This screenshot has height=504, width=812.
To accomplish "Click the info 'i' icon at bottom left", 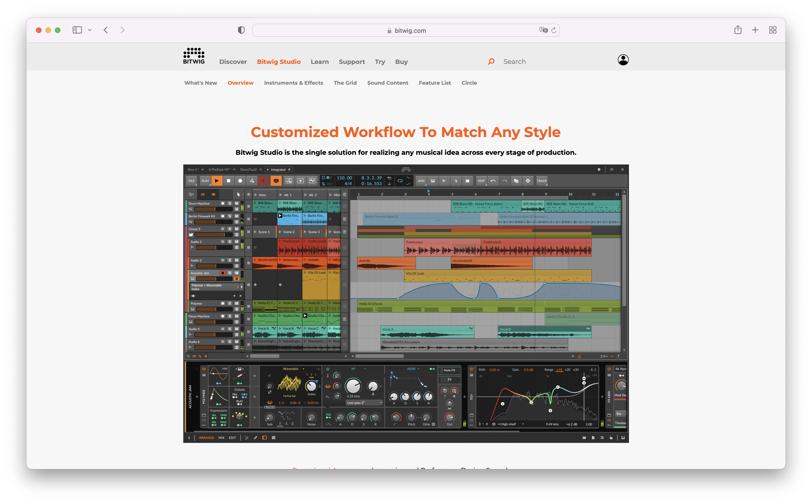I will (189, 438).
